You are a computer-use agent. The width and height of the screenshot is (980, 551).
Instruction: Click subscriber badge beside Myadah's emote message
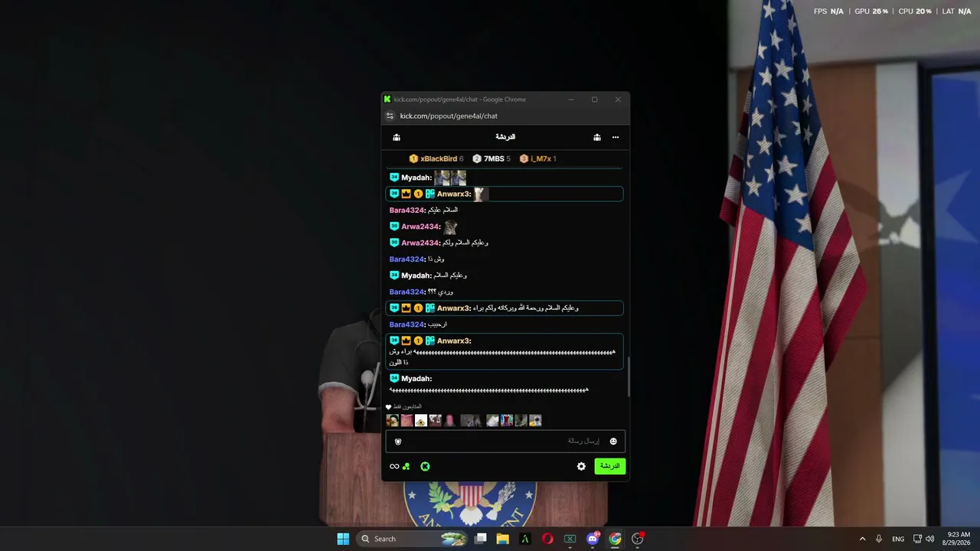click(394, 178)
